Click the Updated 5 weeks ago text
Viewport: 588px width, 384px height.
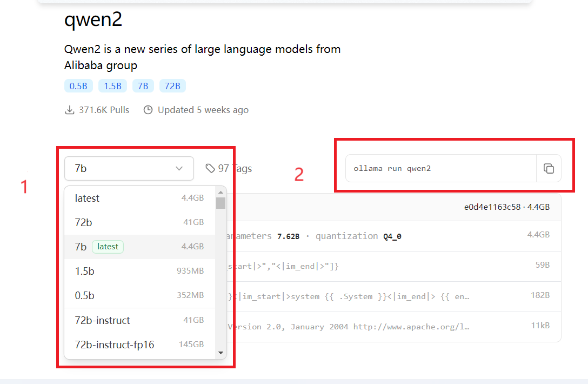tap(203, 110)
